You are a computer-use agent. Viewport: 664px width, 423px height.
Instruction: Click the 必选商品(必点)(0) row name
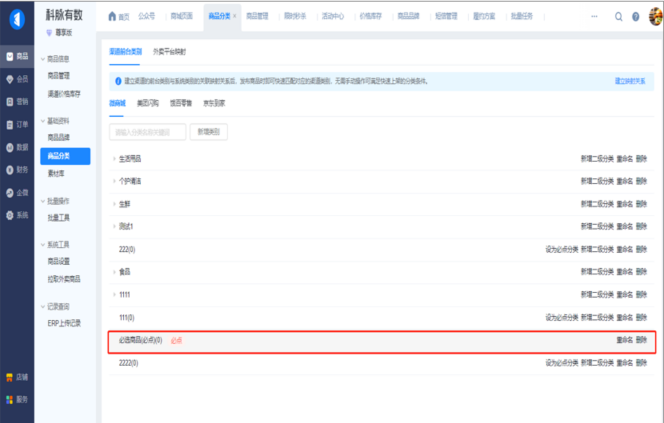[141, 340]
